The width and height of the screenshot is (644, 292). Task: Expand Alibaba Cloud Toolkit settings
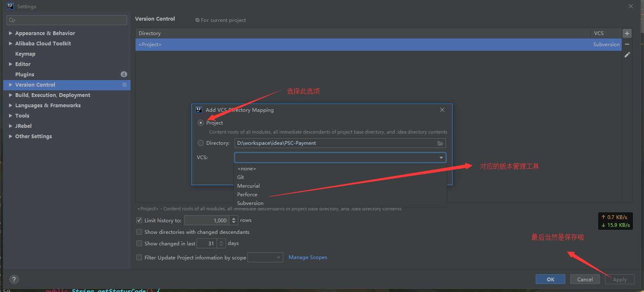(x=11, y=43)
